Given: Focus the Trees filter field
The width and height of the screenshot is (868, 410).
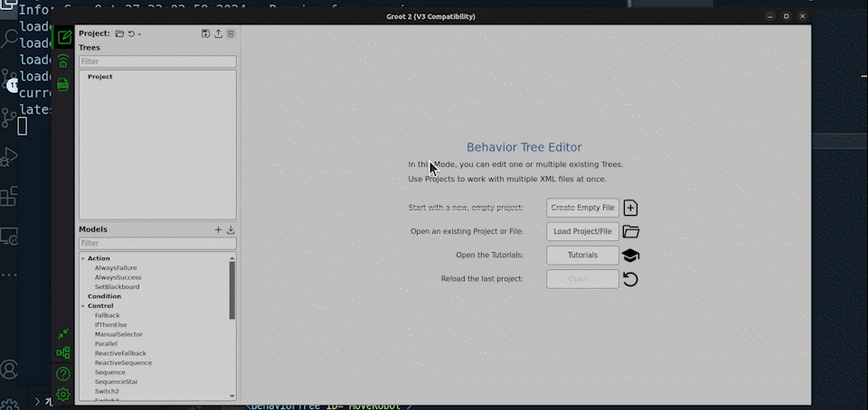Looking at the screenshot, I should 157,61.
